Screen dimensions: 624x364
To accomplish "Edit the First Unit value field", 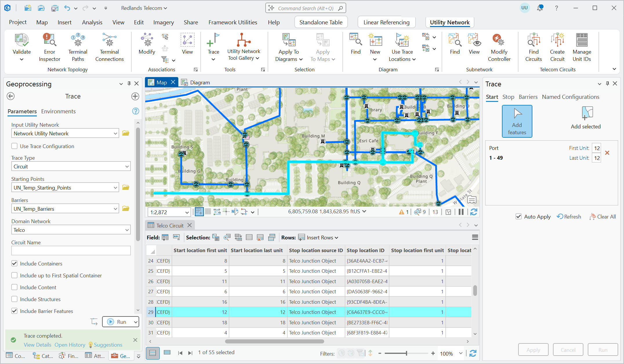I will (596, 148).
